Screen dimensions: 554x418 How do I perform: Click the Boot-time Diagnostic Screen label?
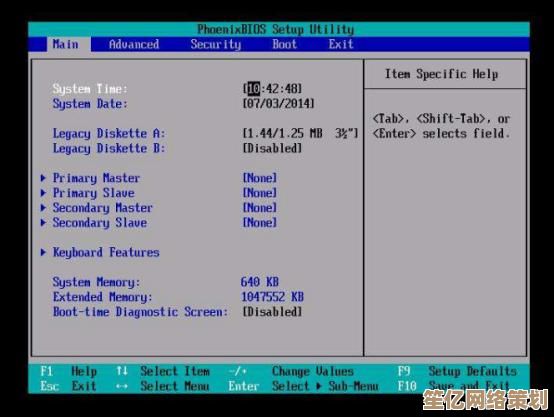[x=140, y=312]
